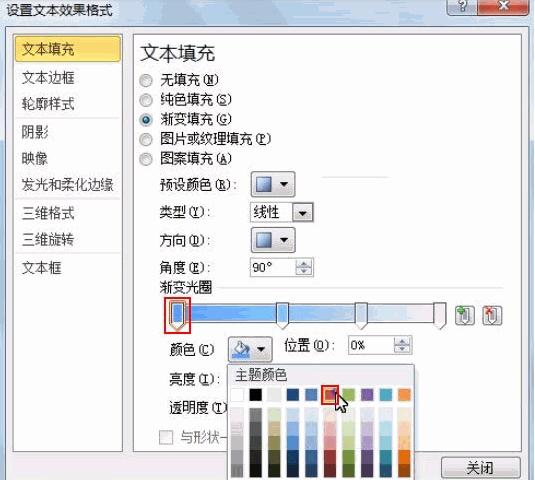Pick the dark blue theme color swatch

pos(293,395)
